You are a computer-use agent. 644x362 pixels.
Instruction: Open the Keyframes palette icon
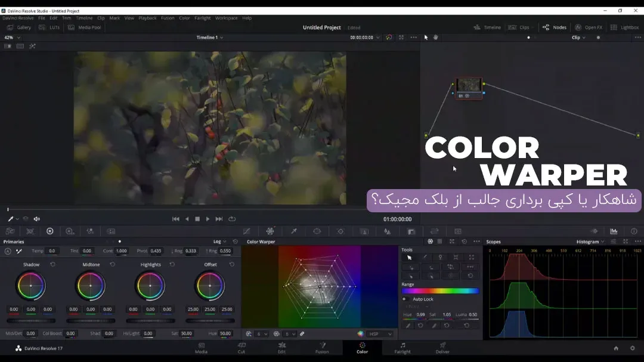595,231
